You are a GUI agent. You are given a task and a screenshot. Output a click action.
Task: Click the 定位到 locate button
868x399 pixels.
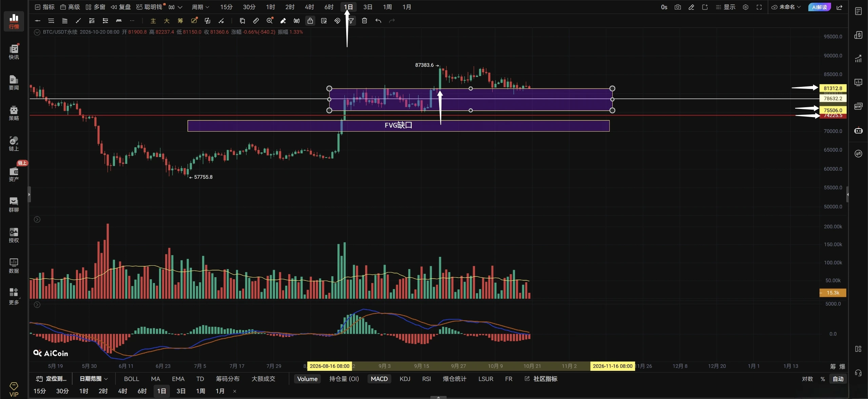point(52,379)
